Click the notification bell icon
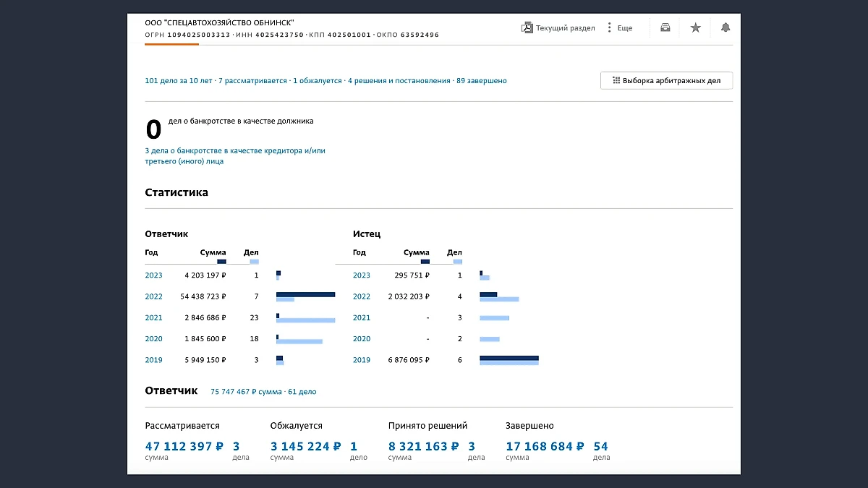 click(726, 27)
